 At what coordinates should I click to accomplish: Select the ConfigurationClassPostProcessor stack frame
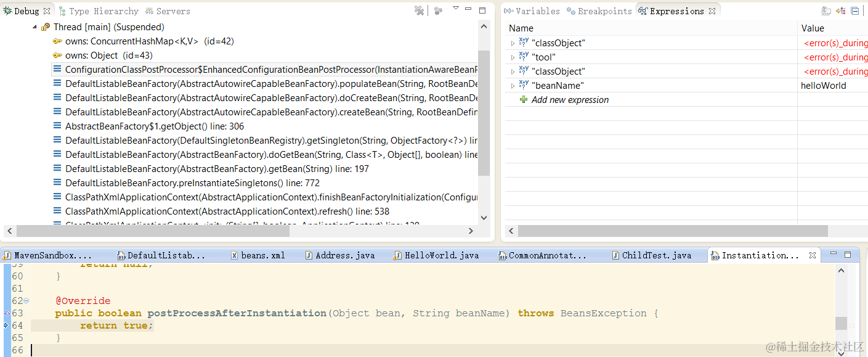[272, 70]
